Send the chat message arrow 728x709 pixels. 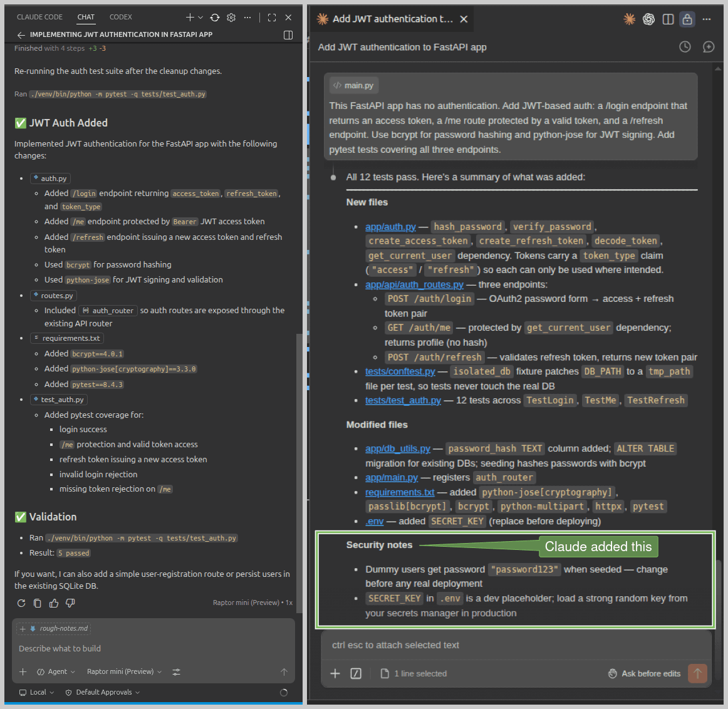(x=284, y=672)
